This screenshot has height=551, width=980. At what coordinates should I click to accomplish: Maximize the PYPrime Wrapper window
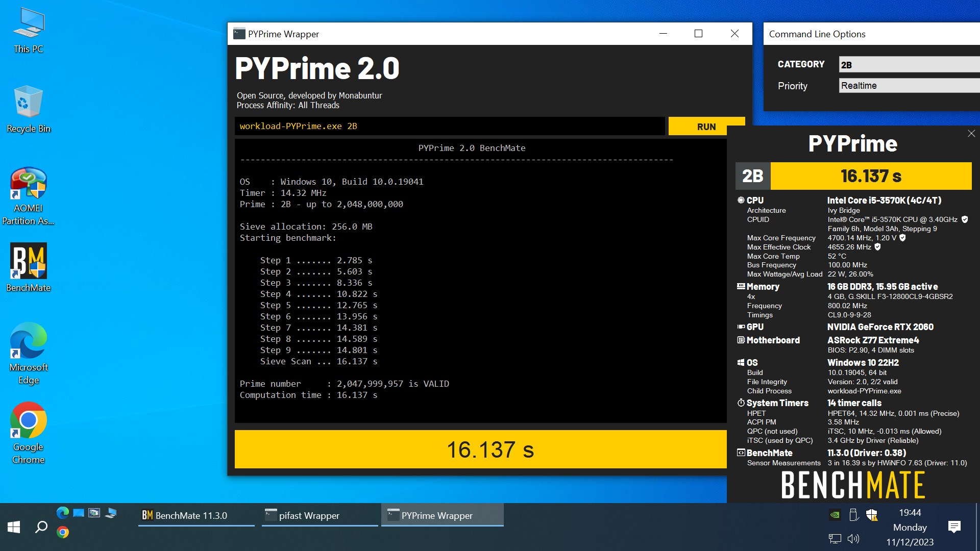tap(698, 34)
